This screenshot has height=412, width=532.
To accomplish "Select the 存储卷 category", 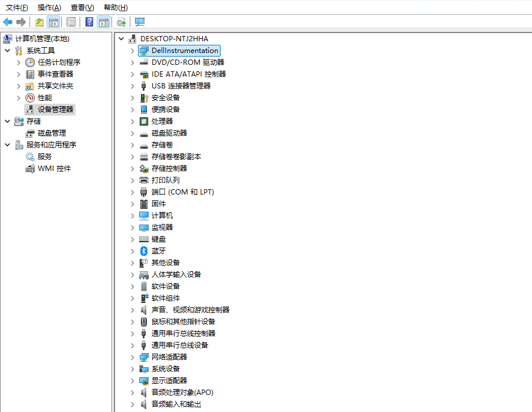I will click(162, 145).
